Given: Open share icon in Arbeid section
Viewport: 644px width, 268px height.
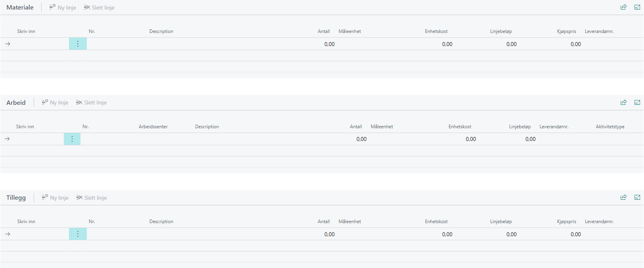Looking at the screenshot, I should 623,102.
